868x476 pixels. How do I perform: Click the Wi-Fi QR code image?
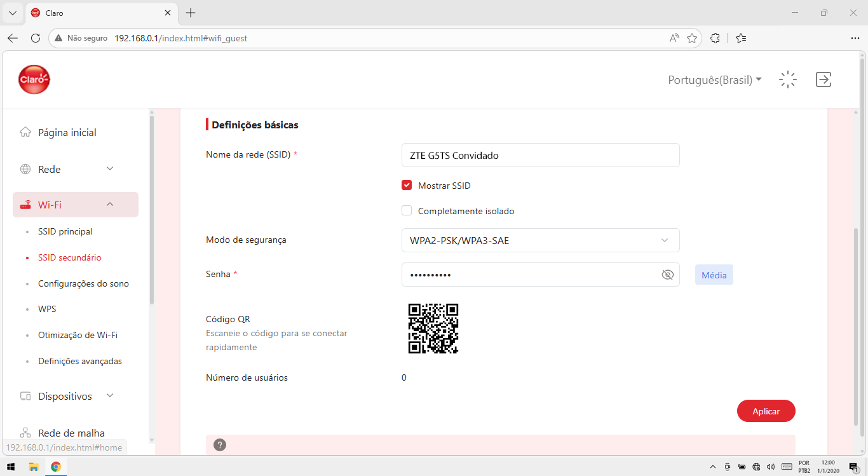click(x=433, y=329)
